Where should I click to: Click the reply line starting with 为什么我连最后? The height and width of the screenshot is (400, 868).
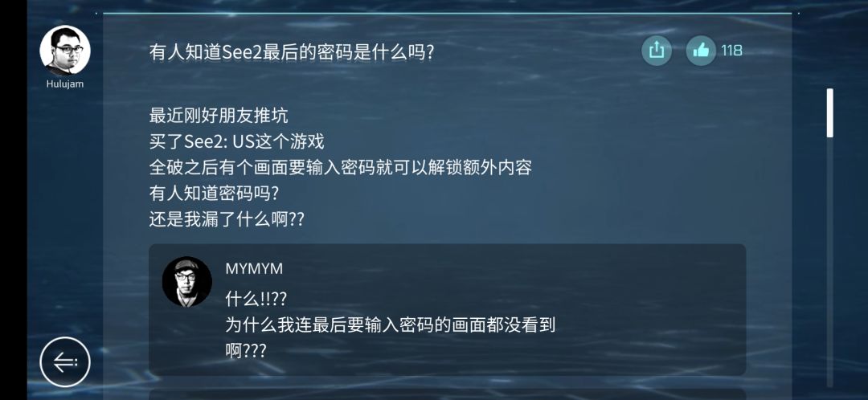(391, 325)
